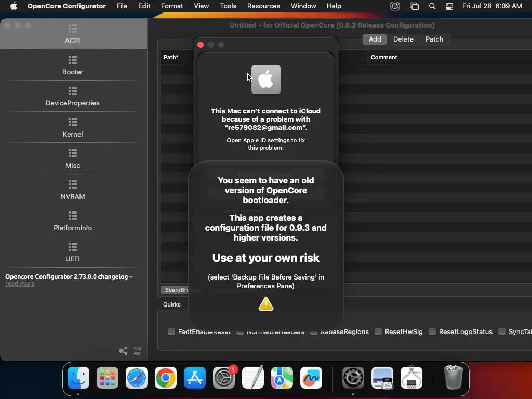Image resolution: width=532 pixels, height=399 pixels.
Task: Click the date and time in menu bar
Action: pyautogui.click(x=492, y=6)
